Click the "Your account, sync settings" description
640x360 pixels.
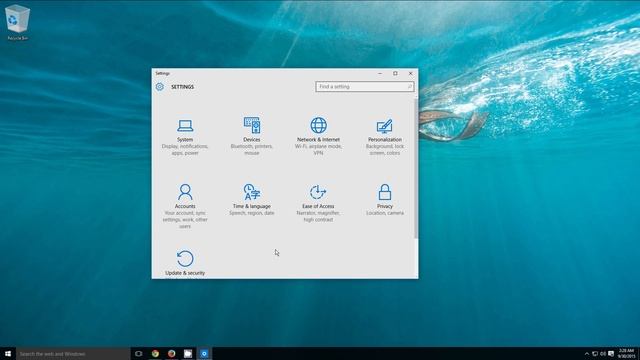[185, 220]
